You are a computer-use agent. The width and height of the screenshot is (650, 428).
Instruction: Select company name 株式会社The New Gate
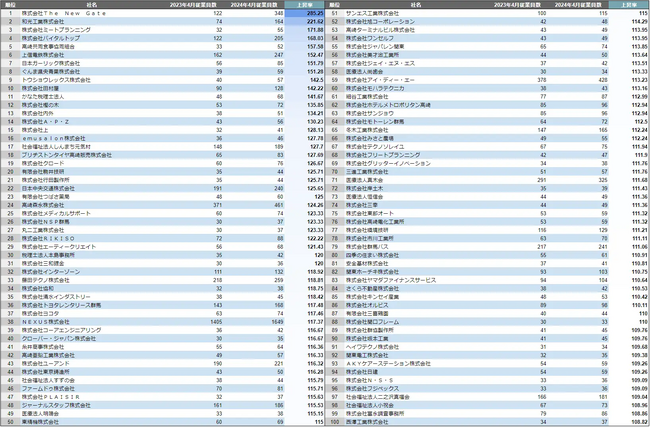tap(64, 13)
